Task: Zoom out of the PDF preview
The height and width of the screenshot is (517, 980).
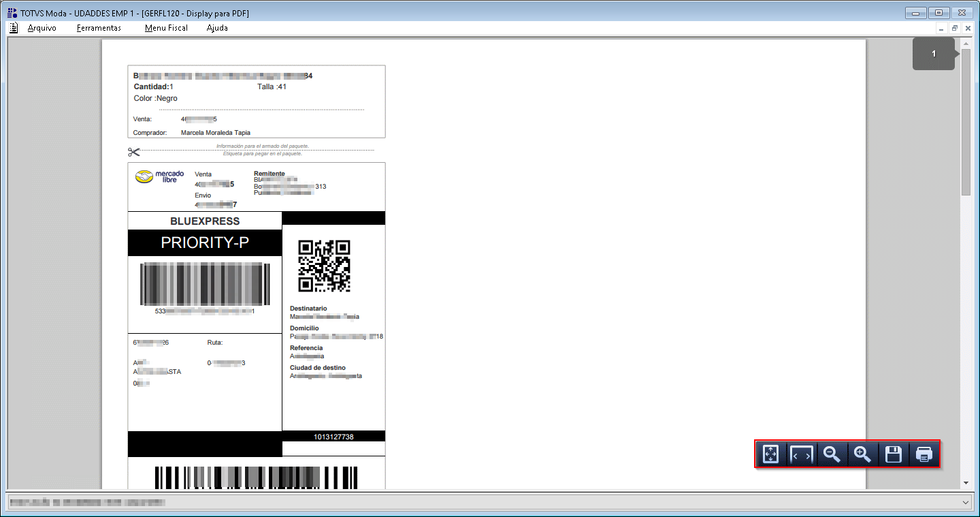Action: coord(832,454)
